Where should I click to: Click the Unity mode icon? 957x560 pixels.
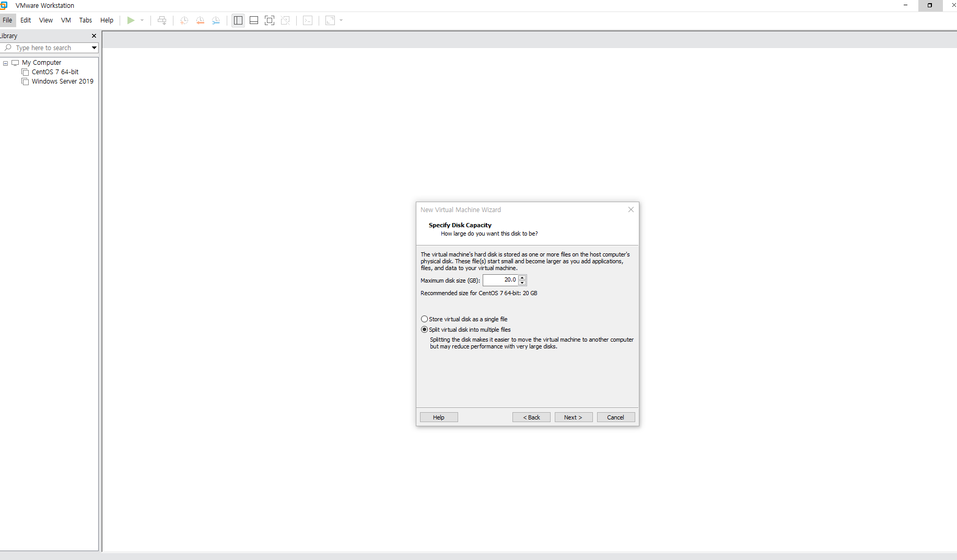285,20
